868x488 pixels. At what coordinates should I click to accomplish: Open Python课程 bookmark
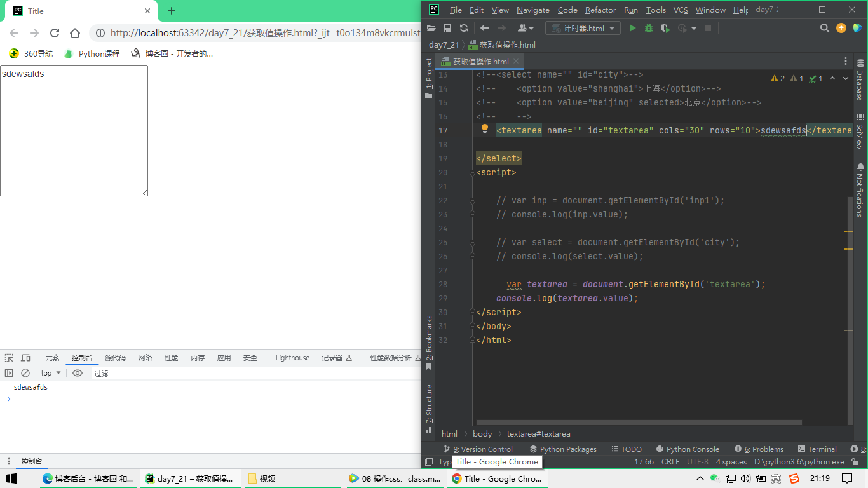click(x=92, y=54)
